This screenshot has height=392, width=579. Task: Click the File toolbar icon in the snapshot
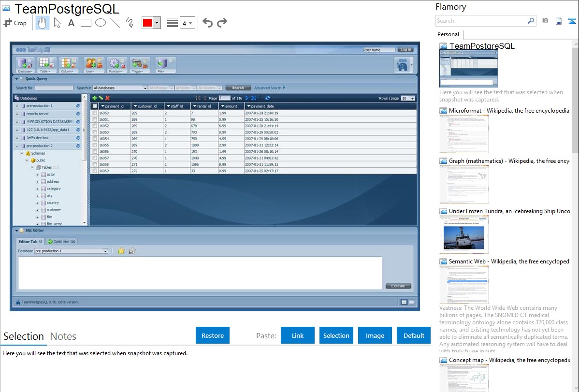pos(165,65)
